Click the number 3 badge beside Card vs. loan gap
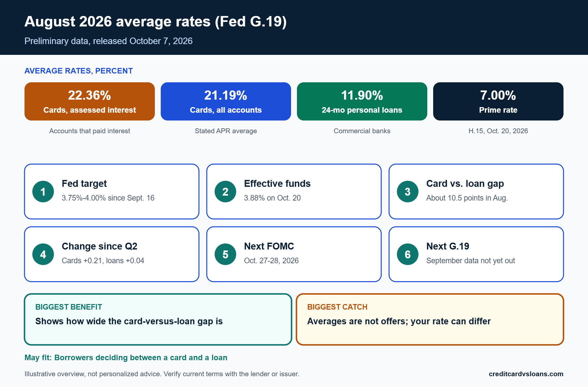 click(408, 192)
